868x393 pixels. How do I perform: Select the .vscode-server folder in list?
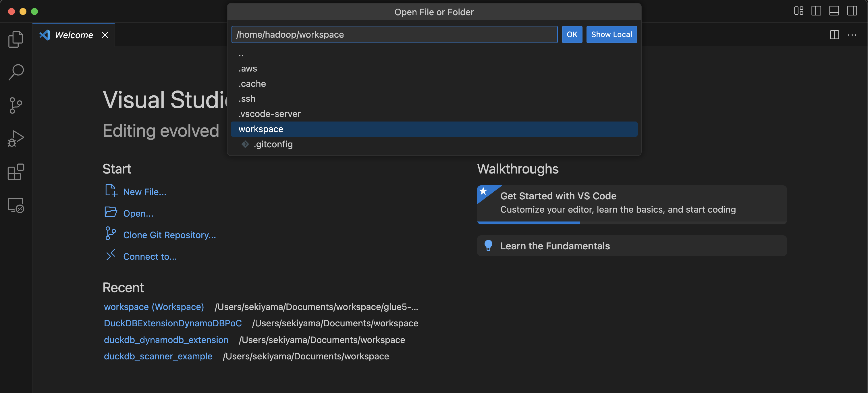[270, 114]
